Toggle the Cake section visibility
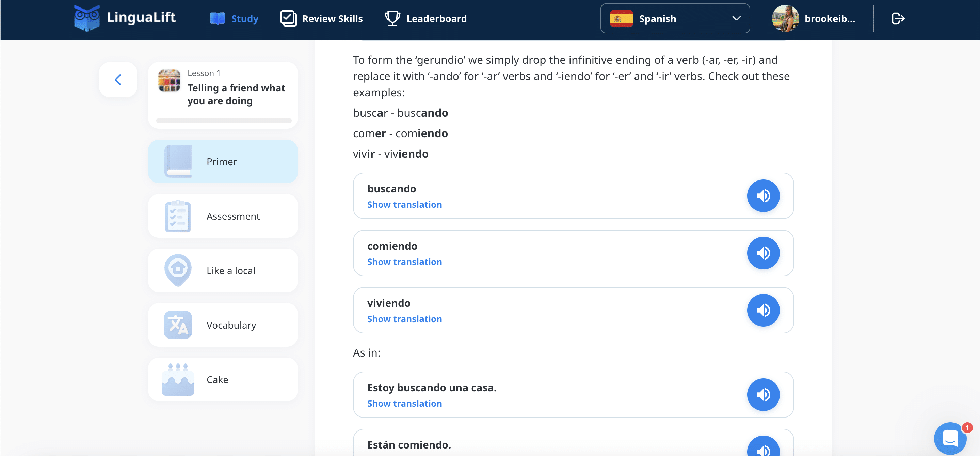This screenshot has width=980, height=456. coord(223,379)
